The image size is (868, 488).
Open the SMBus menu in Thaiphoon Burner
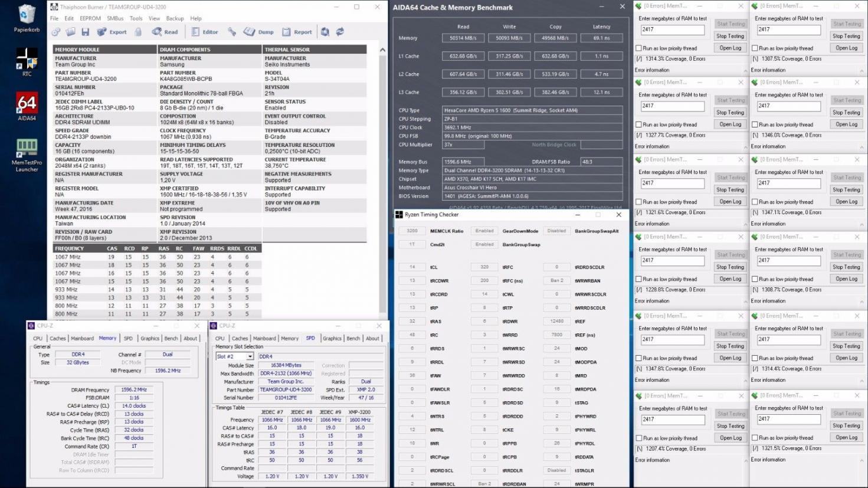coord(115,18)
